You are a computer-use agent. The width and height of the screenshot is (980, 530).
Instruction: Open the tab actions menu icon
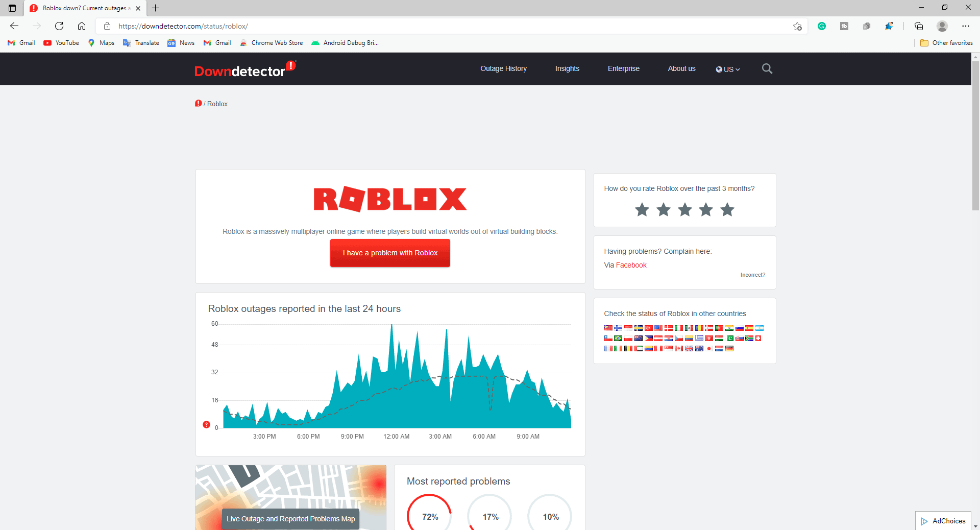click(x=12, y=8)
